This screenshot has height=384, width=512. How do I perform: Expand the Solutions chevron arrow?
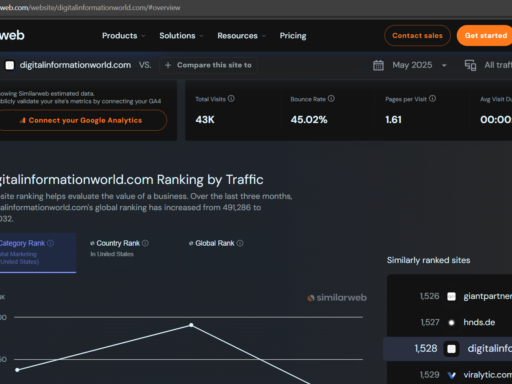(201, 36)
